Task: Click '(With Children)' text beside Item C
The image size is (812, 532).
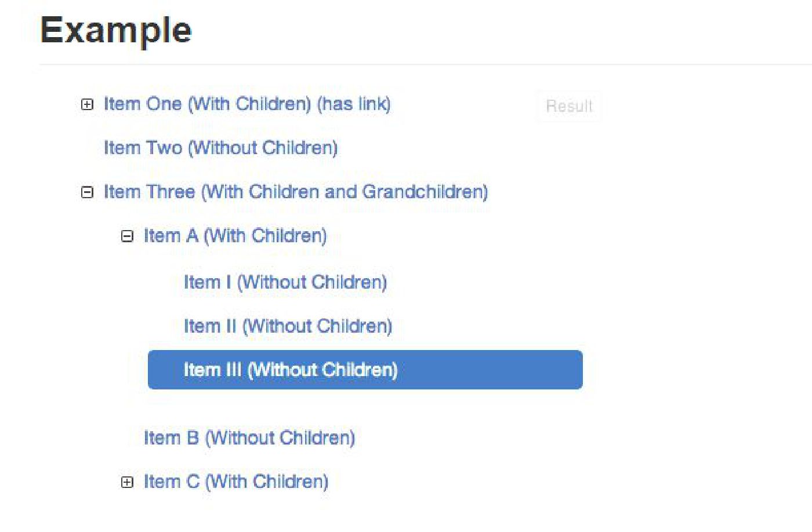Action: click(x=267, y=482)
